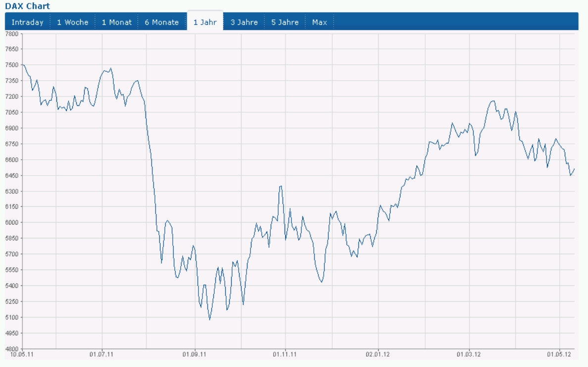The image size is (588, 367).
Task: Select the 01.07.11 date axis label
Action: [x=100, y=354]
